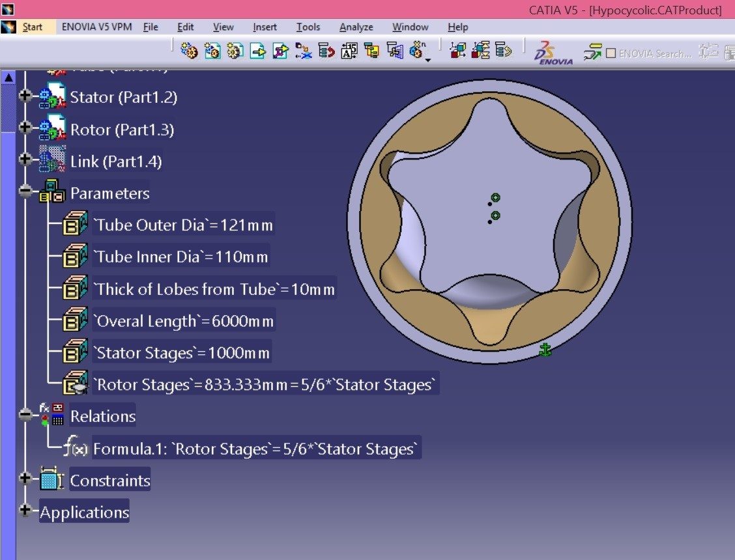
Task: Expand the Link (Part1.4) node
Action: 25,160
